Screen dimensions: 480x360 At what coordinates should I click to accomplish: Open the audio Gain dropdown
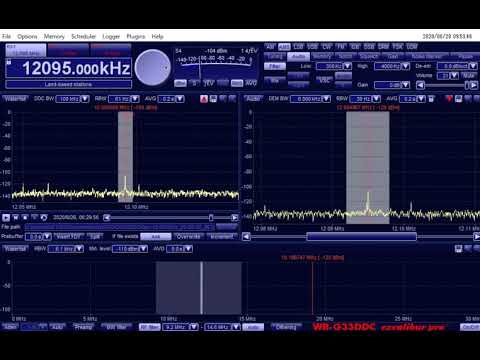click(x=392, y=85)
